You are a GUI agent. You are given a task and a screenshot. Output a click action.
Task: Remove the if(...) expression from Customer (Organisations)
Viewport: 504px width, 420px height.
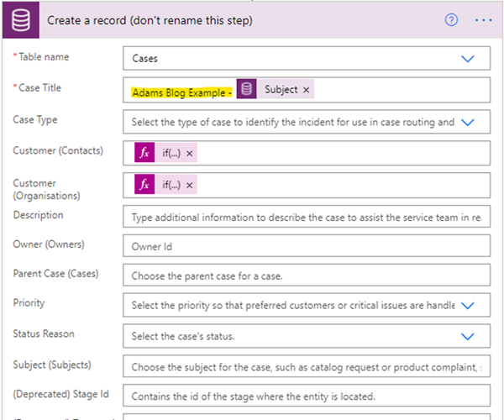190,185
